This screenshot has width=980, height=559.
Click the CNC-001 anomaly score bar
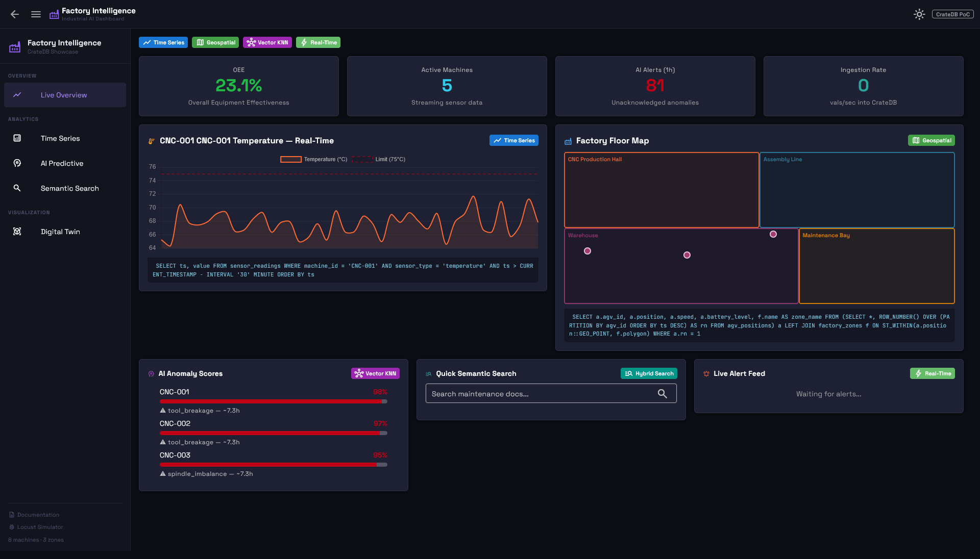(x=274, y=401)
